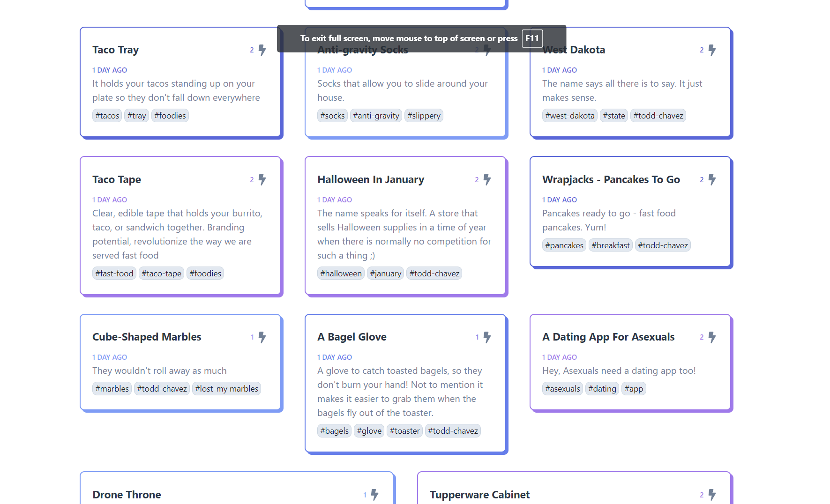The height and width of the screenshot is (504, 830).
Task: Select #foodies tag on Taco Tape
Action: point(205,274)
